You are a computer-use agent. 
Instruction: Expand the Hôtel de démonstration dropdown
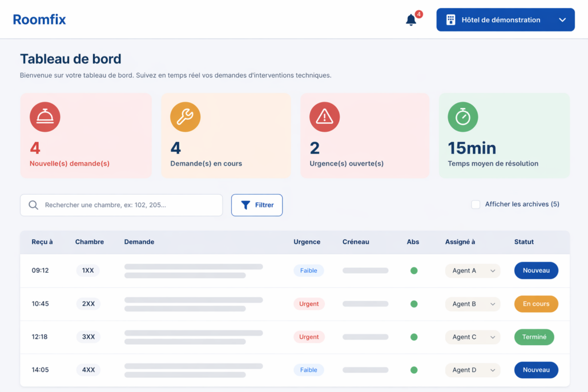562,20
